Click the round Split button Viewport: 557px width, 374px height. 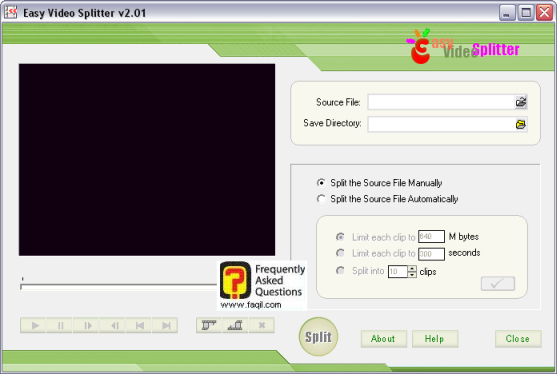pyautogui.click(x=318, y=337)
